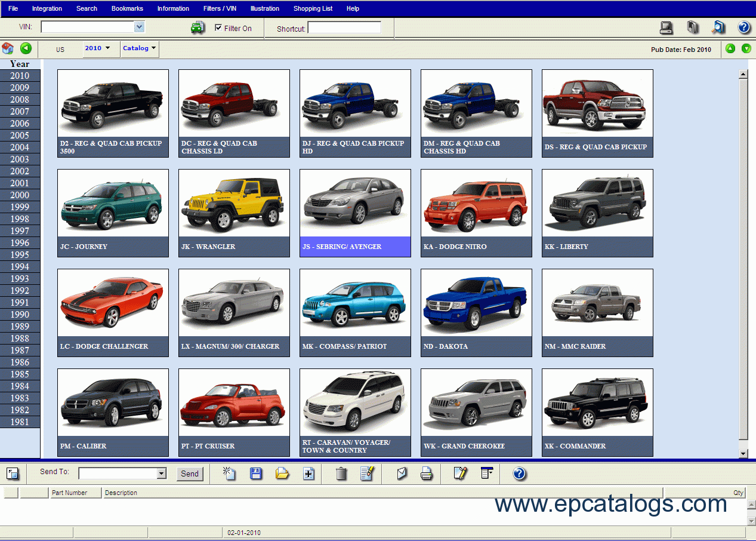Open the Search menu

tap(87, 8)
